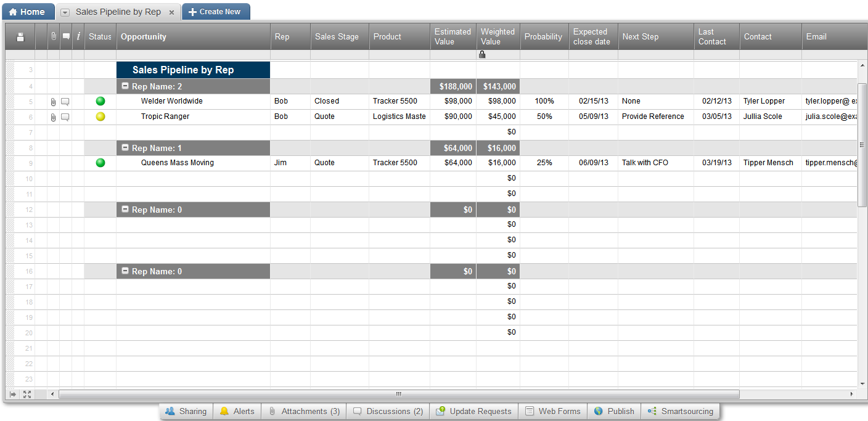868x421 pixels.
Task: Open the Update Requests panel tab
Action: [473, 411]
